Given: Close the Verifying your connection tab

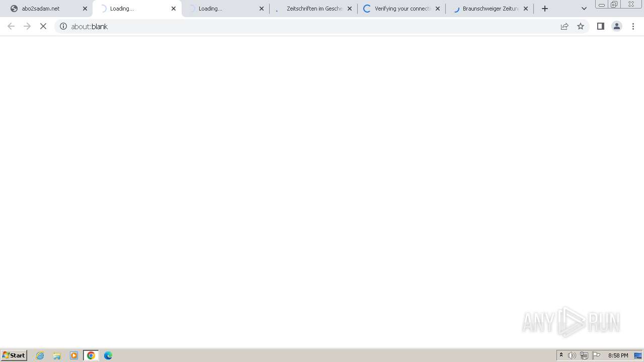Looking at the screenshot, I should (x=438, y=9).
